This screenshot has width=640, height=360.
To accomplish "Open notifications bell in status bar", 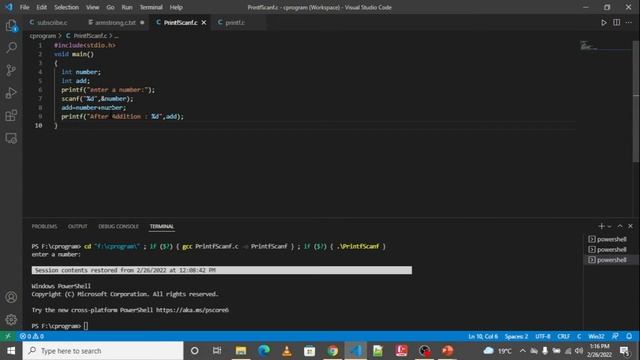I will coord(629,336).
